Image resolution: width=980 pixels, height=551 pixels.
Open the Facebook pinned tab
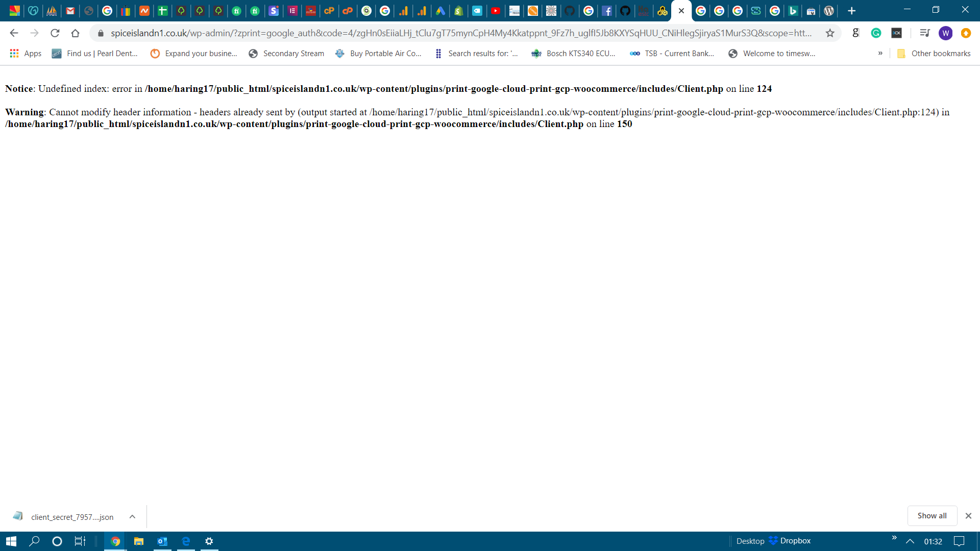point(607,11)
